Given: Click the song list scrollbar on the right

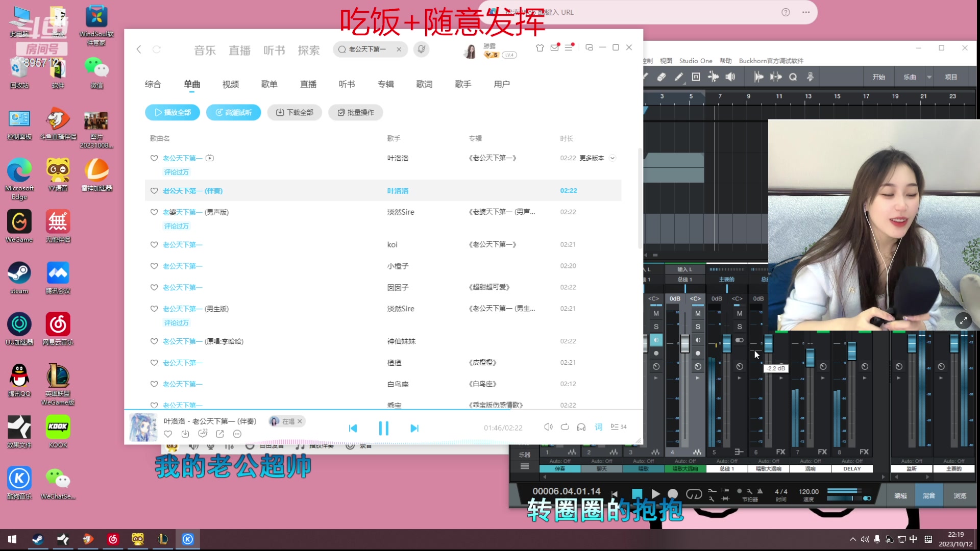Looking at the screenshot, I should coord(640,196).
